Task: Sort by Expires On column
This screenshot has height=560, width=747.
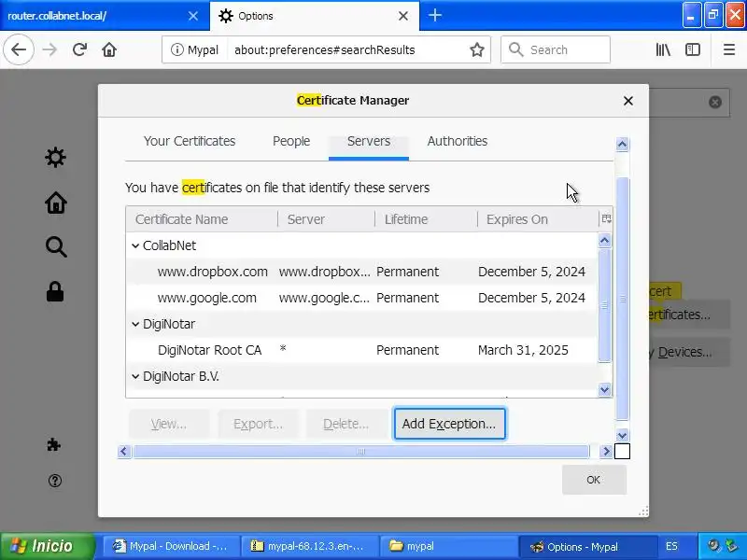Action: (x=538, y=219)
